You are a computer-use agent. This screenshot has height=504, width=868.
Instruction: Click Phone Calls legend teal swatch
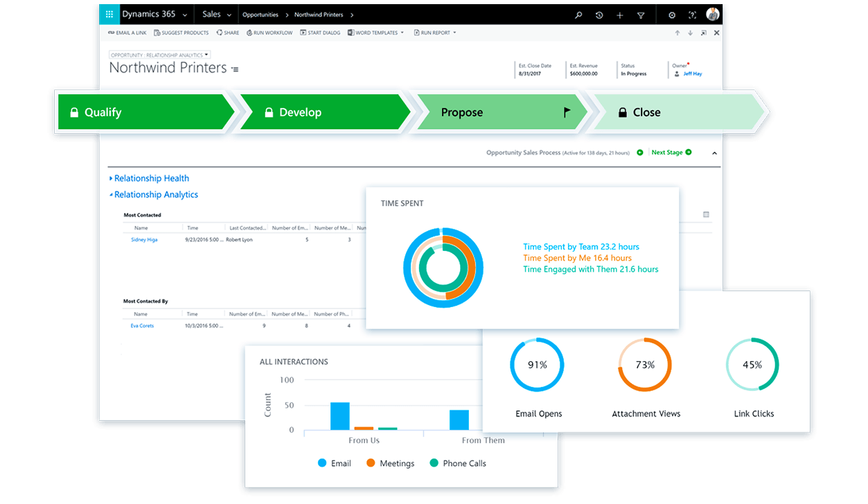point(434,463)
